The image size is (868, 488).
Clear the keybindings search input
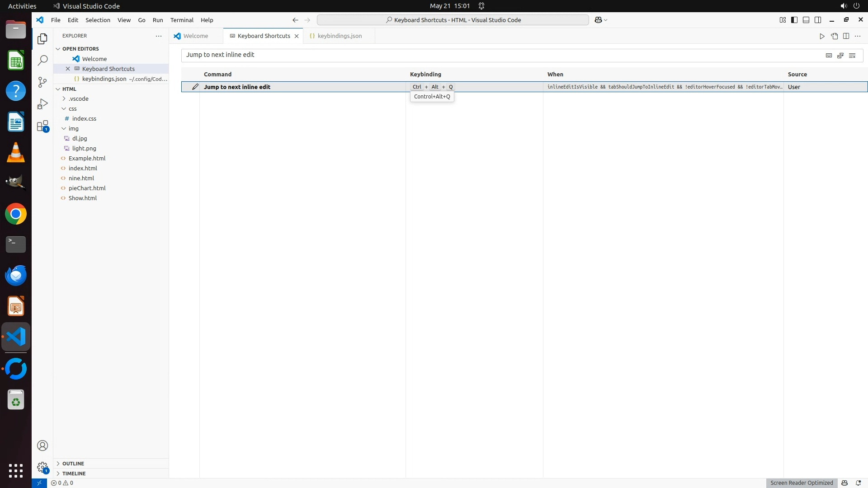[852, 55]
